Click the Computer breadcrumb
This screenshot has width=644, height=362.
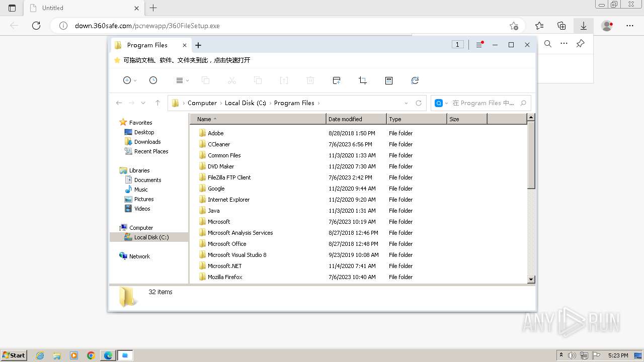pyautogui.click(x=202, y=103)
